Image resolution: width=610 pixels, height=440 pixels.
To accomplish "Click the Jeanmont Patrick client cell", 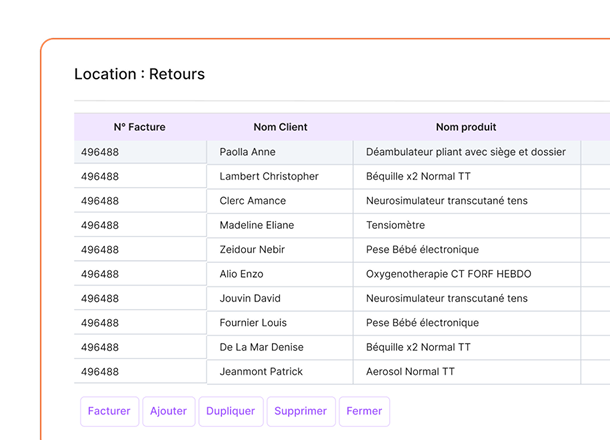I will click(x=261, y=372).
